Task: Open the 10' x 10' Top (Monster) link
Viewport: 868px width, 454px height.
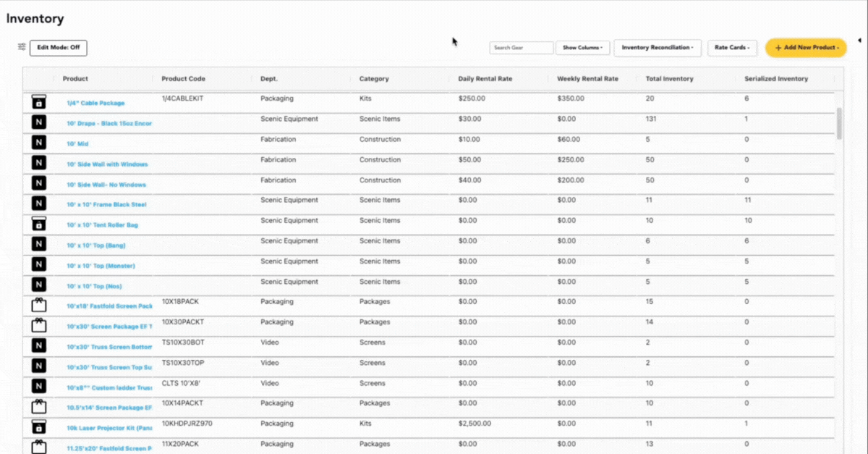Action: click(x=101, y=266)
